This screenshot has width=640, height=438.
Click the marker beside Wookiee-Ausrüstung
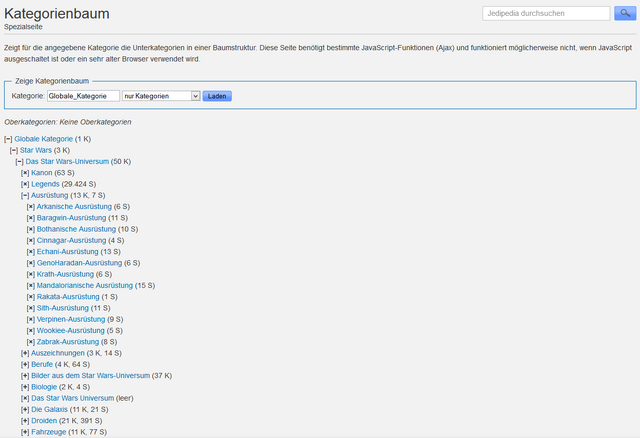[x=31, y=331]
